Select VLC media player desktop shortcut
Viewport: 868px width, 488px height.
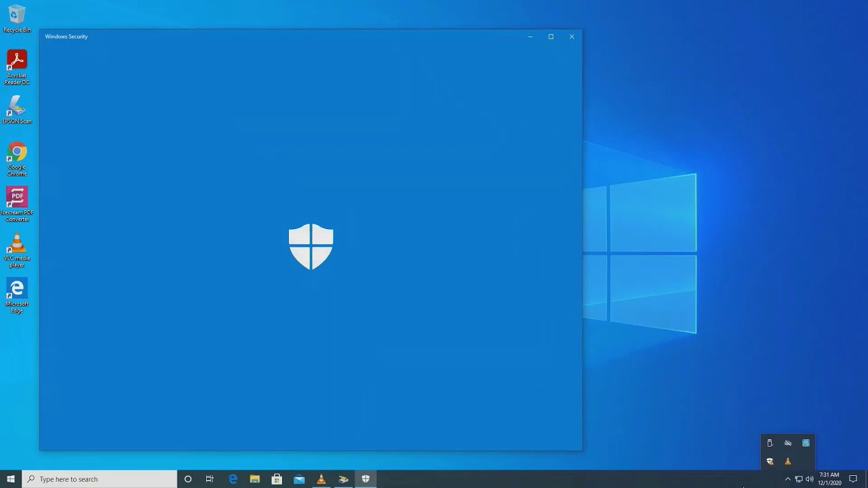[17, 250]
